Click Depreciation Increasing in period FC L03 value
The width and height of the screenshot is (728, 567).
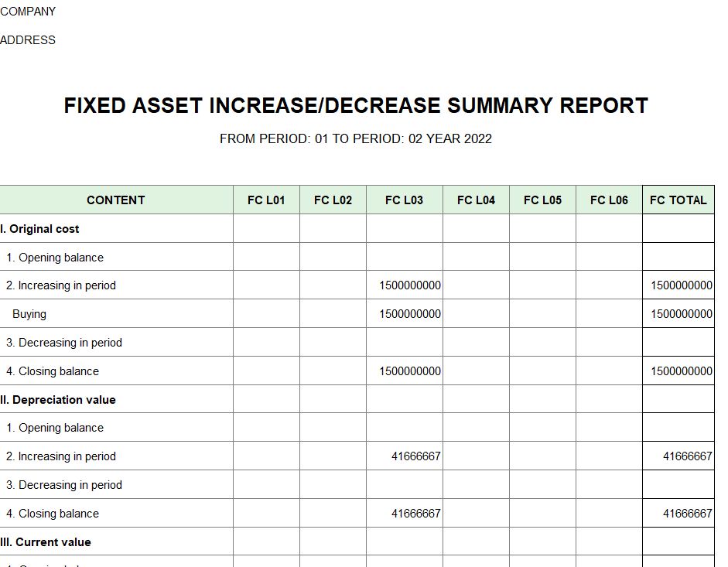pos(415,456)
